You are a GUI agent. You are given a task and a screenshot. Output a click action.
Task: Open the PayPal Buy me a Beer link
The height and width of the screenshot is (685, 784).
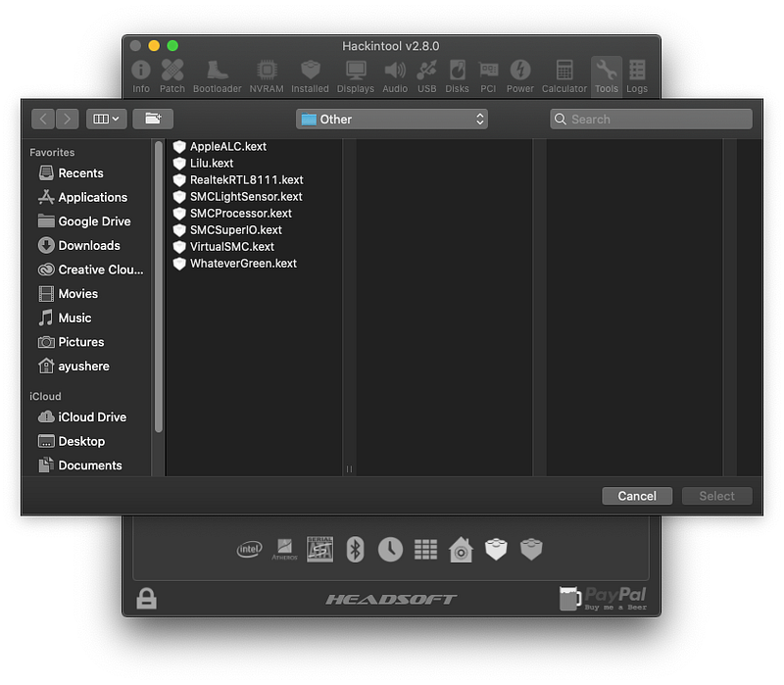click(603, 599)
